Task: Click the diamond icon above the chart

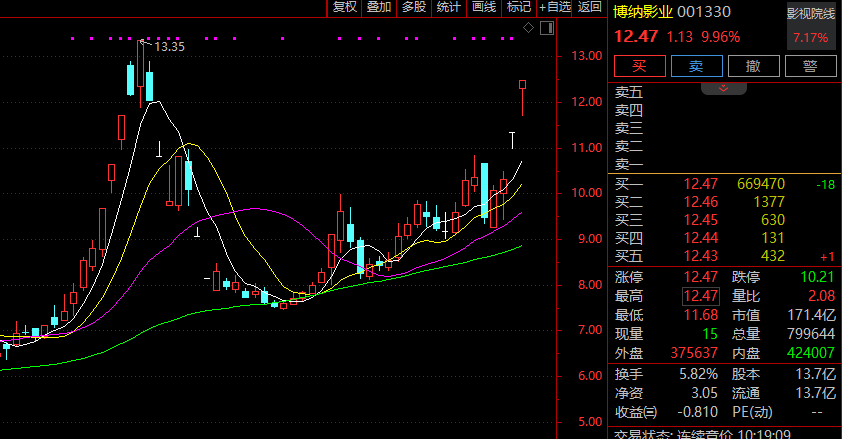Action: tap(530, 27)
